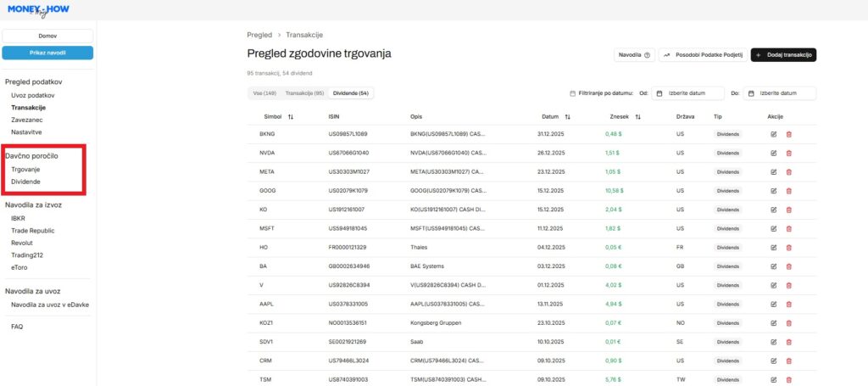Click the MoneyHow logo

[38, 10]
